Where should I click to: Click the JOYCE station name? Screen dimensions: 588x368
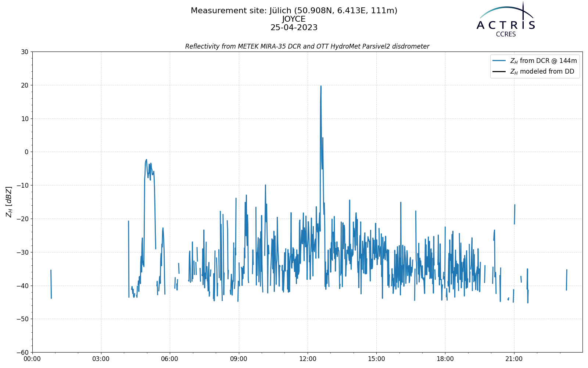tap(294, 19)
